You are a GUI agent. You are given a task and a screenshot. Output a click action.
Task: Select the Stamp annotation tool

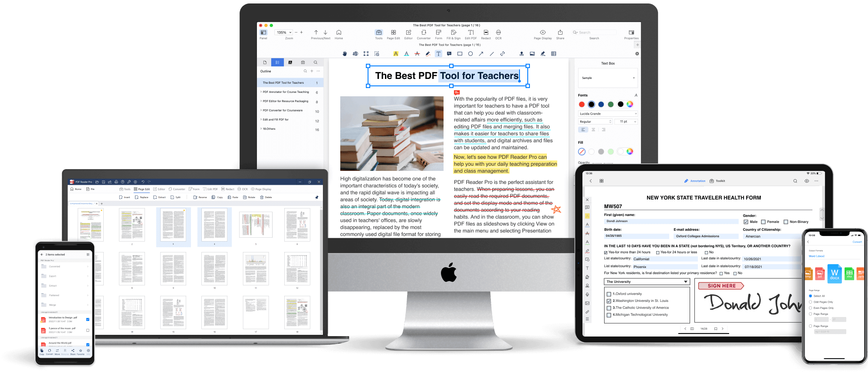(x=522, y=54)
